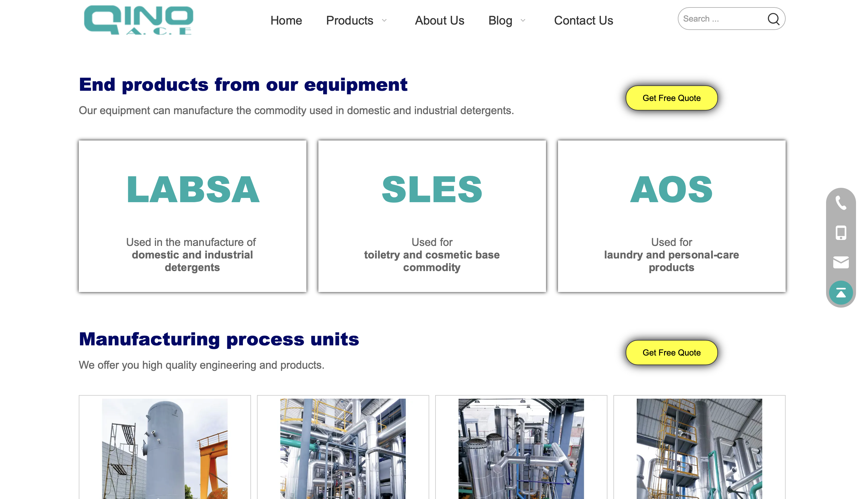Screen dimensions: 868x499
Task: Click the QINO A.C.E logo
Action: 138,20
